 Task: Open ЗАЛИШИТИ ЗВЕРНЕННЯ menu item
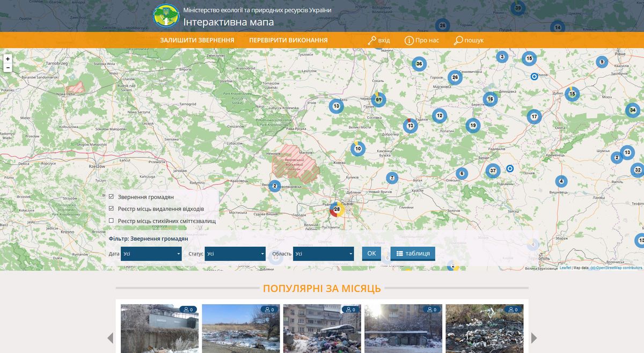pos(197,40)
